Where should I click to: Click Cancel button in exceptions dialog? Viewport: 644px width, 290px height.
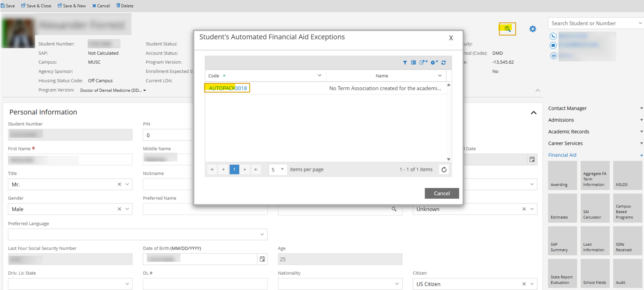[x=442, y=193]
